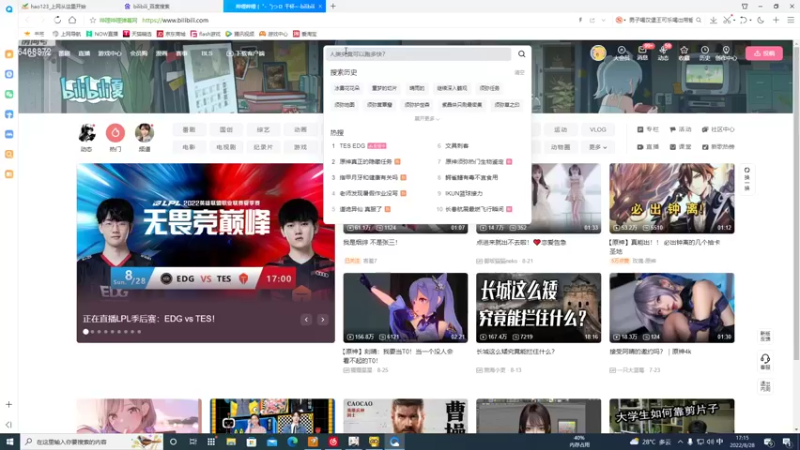Open the 国创 category tab
Image resolution: width=800 pixels, height=450 pixels.
[226, 130]
